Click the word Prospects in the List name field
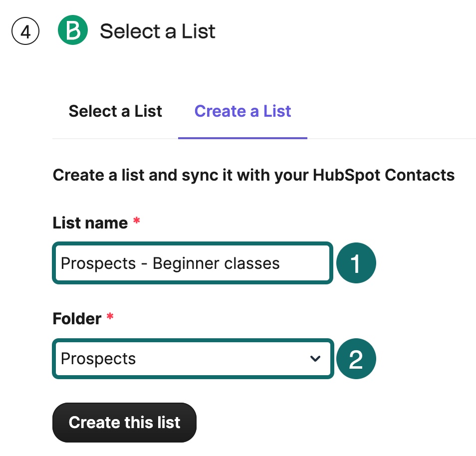Image resolution: width=476 pixels, height=456 pixels. coord(98,263)
